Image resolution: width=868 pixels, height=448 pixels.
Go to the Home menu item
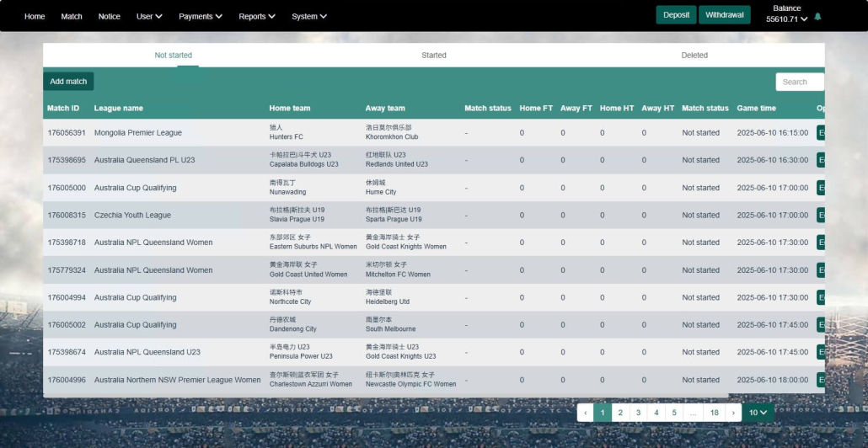coord(35,17)
